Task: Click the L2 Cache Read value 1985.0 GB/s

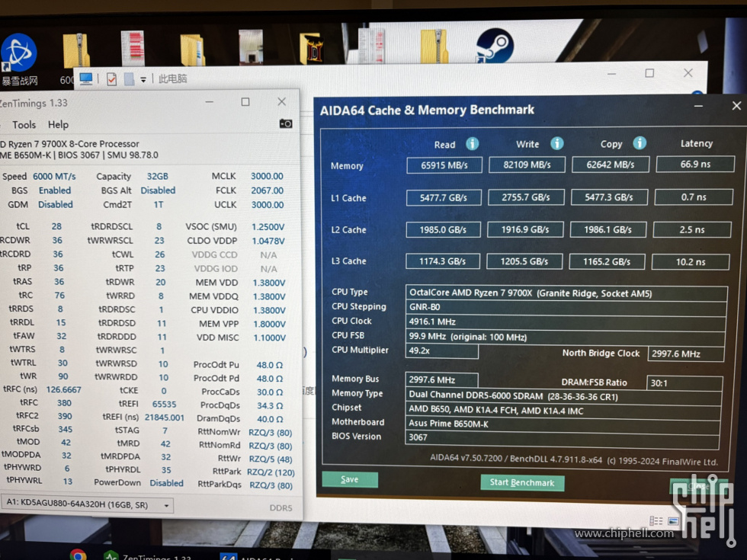Action: click(443, 229)
